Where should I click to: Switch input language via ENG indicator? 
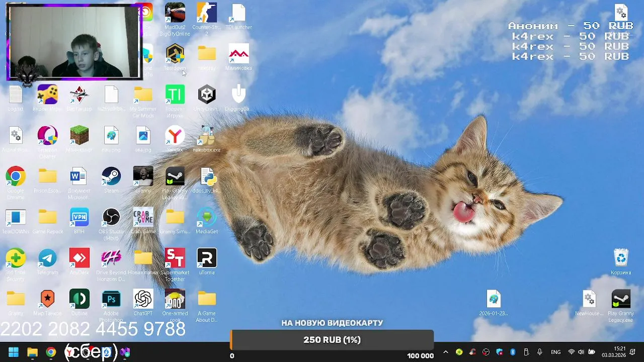(x=555, y=352)
